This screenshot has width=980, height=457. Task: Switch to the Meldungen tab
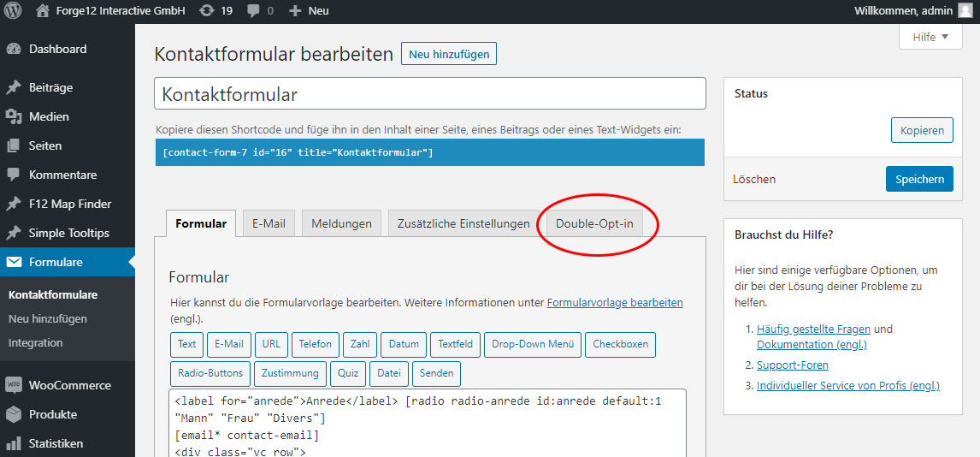(x=341, y=224)
